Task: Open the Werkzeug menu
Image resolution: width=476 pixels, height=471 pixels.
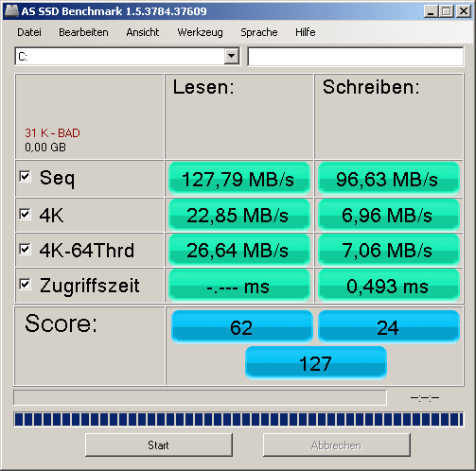Action: click(x=200, y=32)
